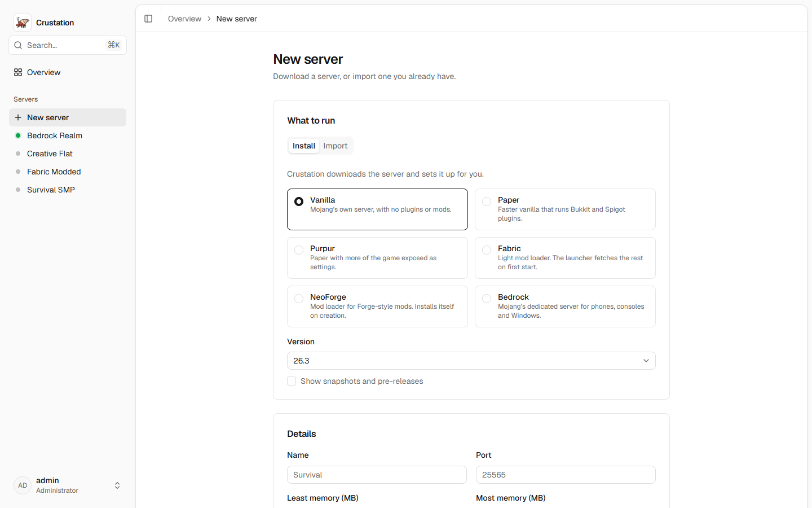Click the Version field label
Image resolution: width=812 pixels, height=508 pixels.
[301, 341]
